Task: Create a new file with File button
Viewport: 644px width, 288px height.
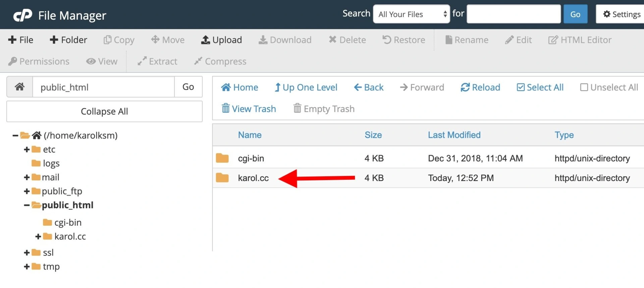Action: point(20,40)
